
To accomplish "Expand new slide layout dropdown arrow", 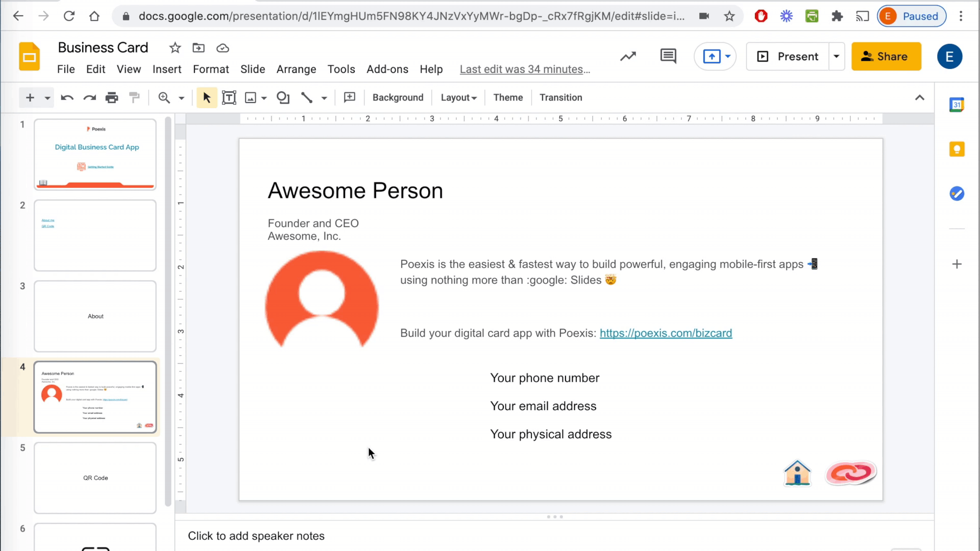I will click(x=47, y=98).
